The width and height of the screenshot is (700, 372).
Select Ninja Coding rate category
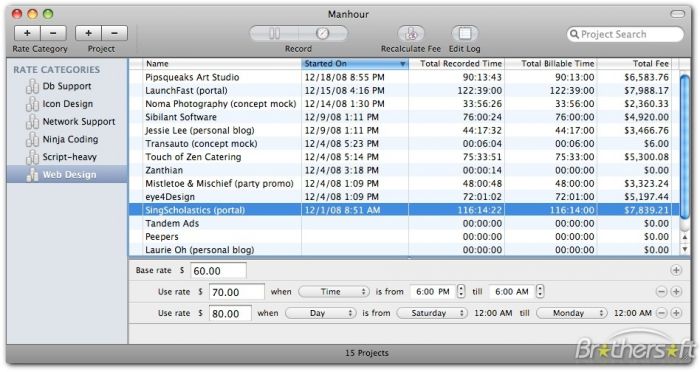(x=67, y=139)
